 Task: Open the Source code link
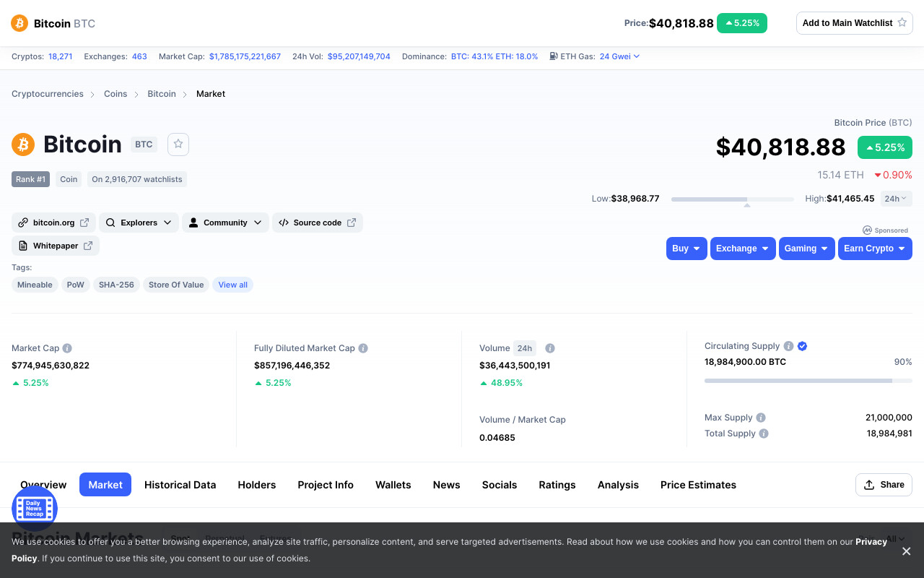[x=317, y=223]
